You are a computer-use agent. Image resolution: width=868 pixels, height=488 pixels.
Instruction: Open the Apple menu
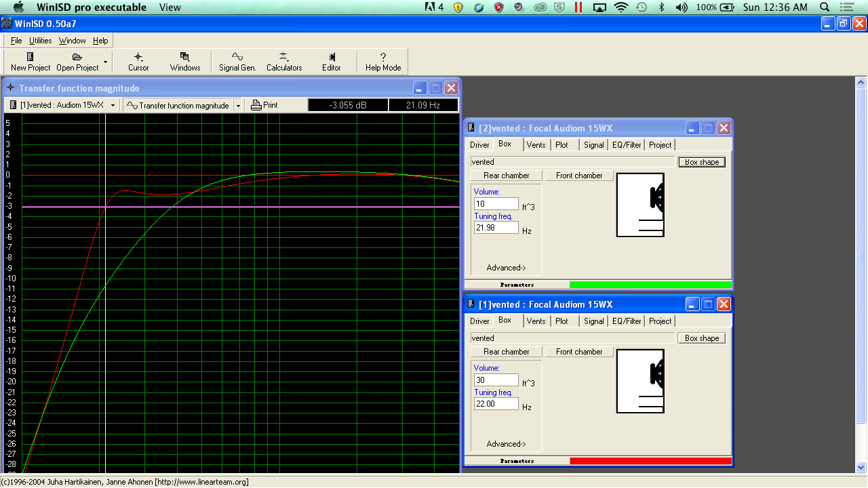pyautogui.click(x=18, y=7)
